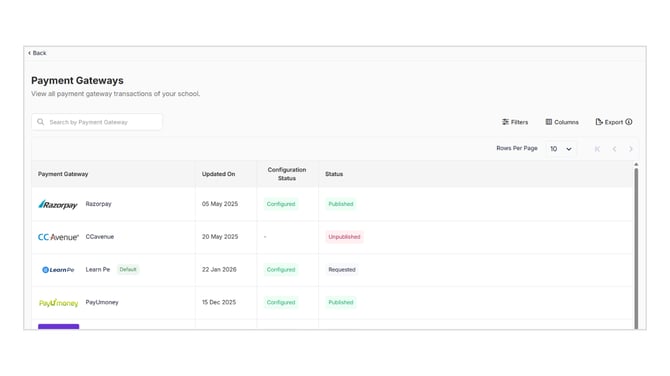Click the scrollbar's up arrow
Screen dimensions: 670x376
pyautogui.click(x=636, y=164)
